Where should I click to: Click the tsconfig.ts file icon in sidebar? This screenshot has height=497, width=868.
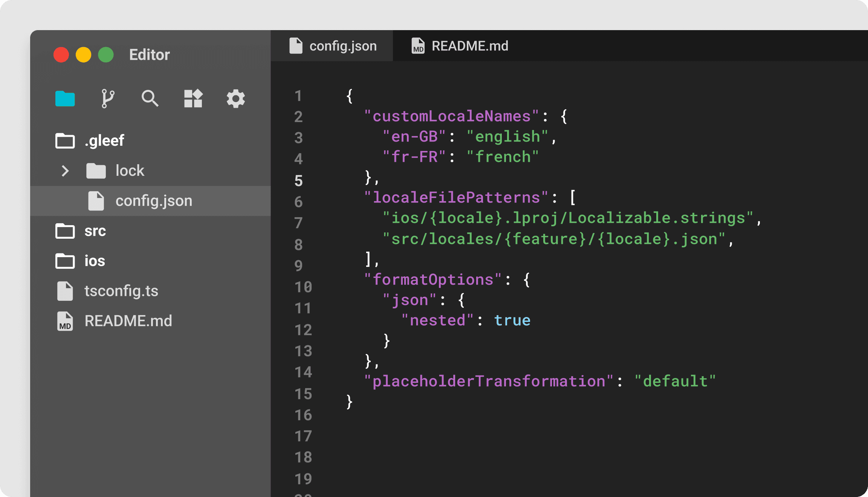[65, 291]
